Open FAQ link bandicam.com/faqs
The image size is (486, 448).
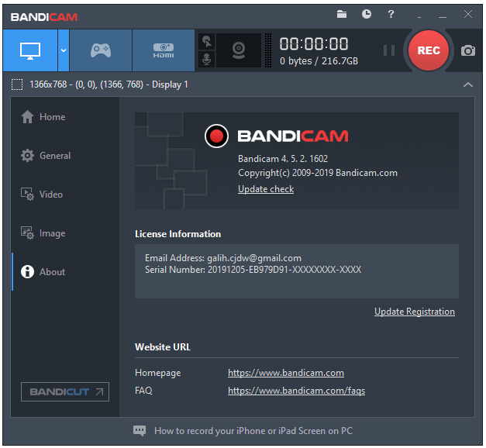pos(296,391)
